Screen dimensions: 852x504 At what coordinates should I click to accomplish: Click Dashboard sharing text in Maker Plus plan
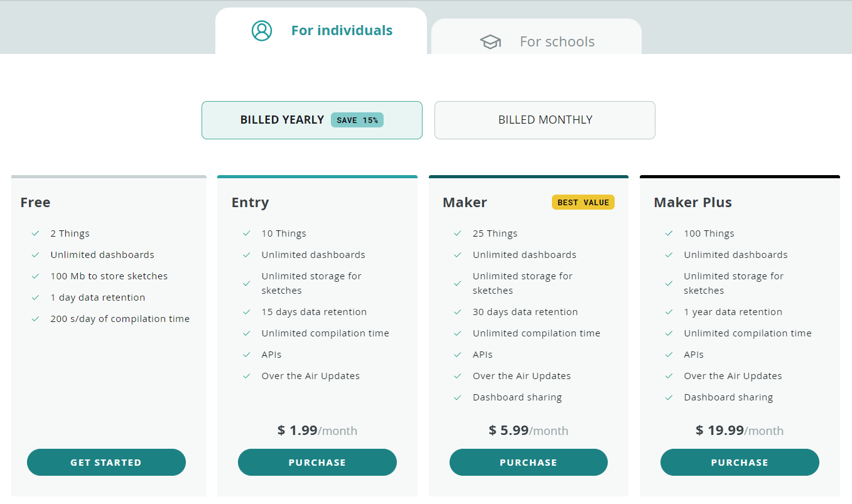coord(728,397)
